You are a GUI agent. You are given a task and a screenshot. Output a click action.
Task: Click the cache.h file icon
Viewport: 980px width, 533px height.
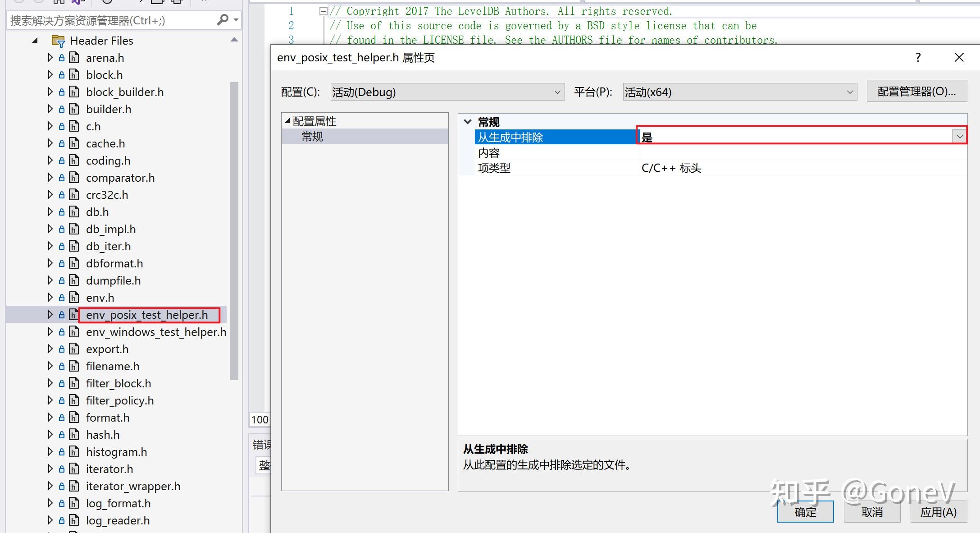(73, 143)
